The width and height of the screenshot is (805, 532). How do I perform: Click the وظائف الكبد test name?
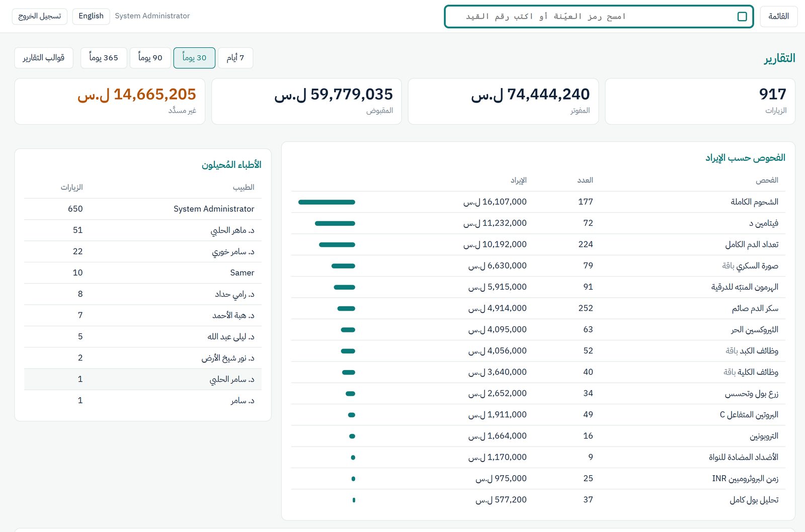[759, 351]
